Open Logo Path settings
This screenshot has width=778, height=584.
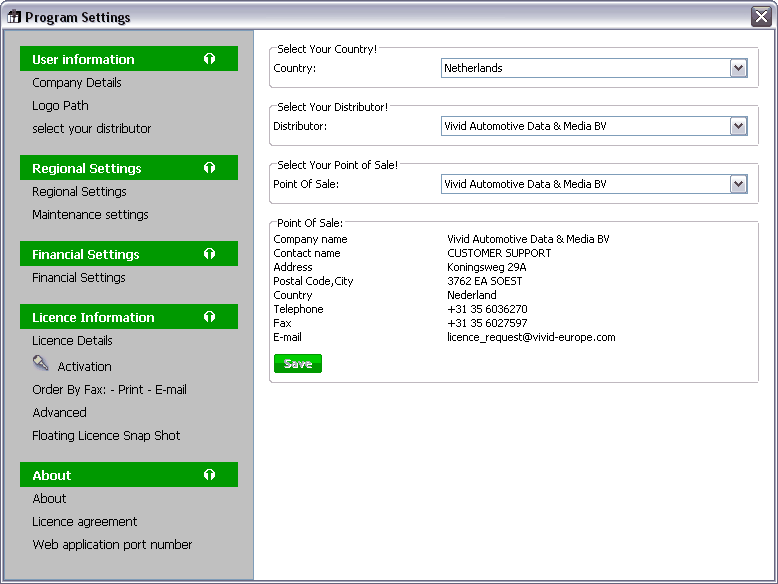click(x=61, y=106)
